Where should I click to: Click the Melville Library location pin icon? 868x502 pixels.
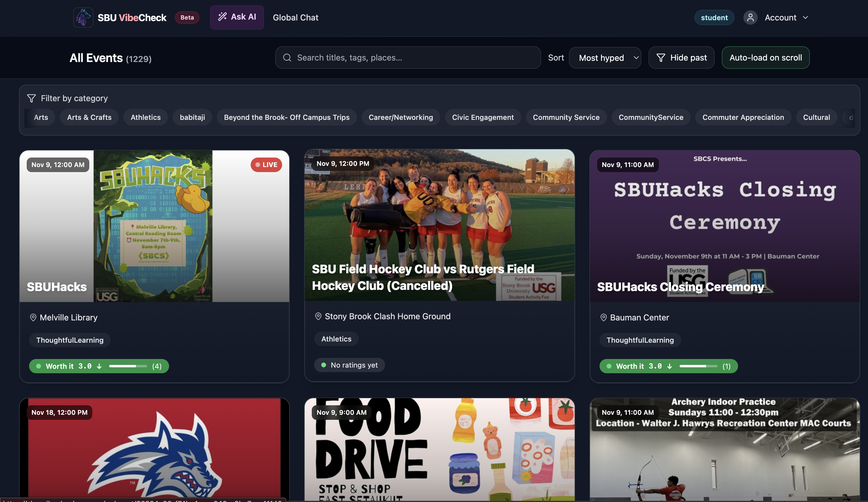point(33,317)
